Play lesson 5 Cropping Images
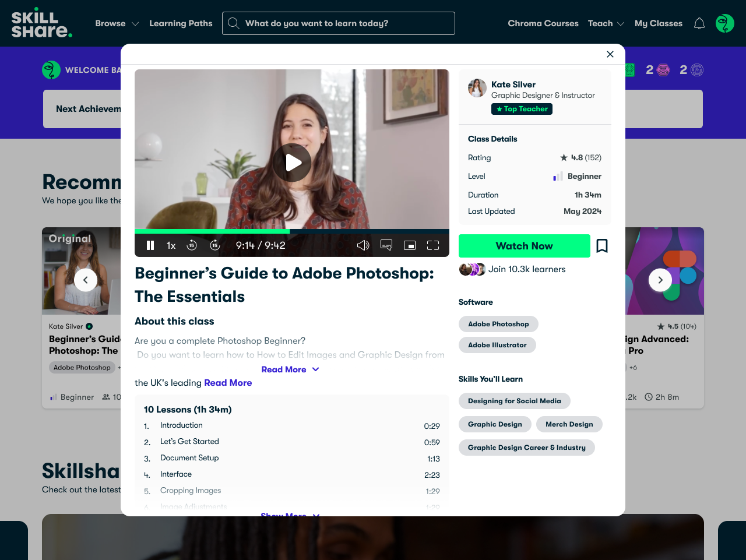The height and width of the screenshot is (560, 746). (x=292, y=491)
